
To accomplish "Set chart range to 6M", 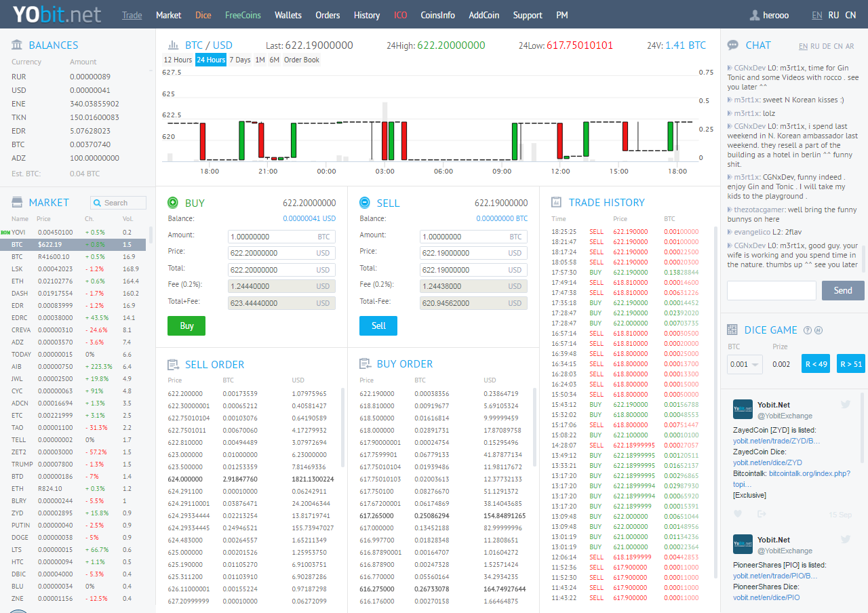I will pyautogui.click(x=274, y=60).
